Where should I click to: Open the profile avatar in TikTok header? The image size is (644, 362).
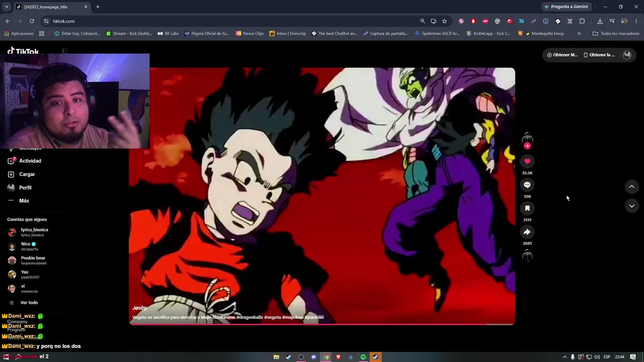click(x=627, y=55)
